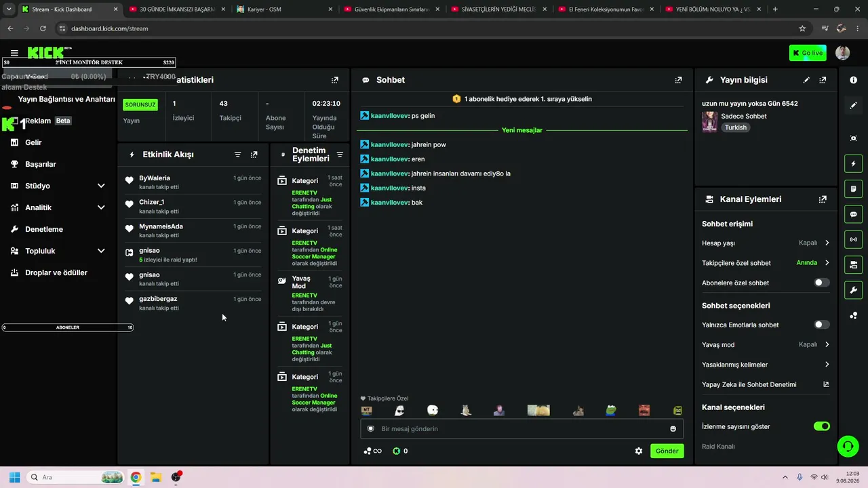Viewport: 868px width, 488px height.
Task: Bookmark this page with the star icon
Action: coord(802,28)
